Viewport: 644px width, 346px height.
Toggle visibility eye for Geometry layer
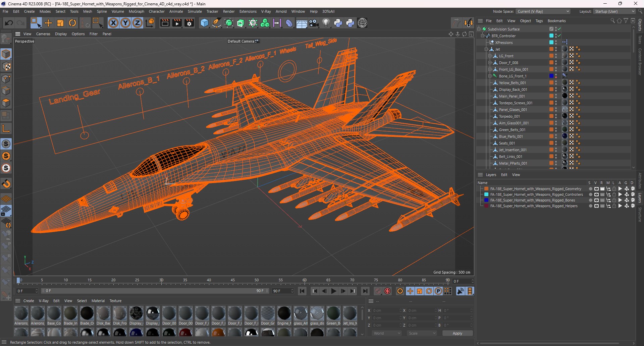(x=596, y=189)
